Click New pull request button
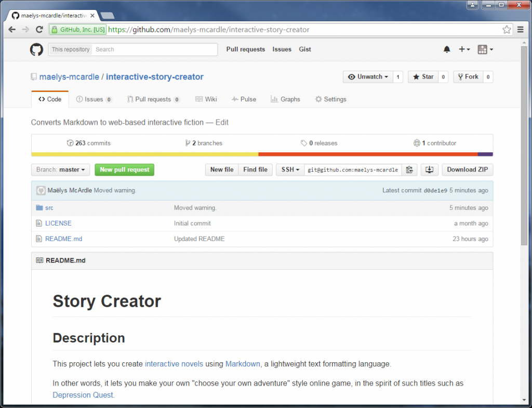Viewport: 532px width, 408px height. click(x=125, y=170)
